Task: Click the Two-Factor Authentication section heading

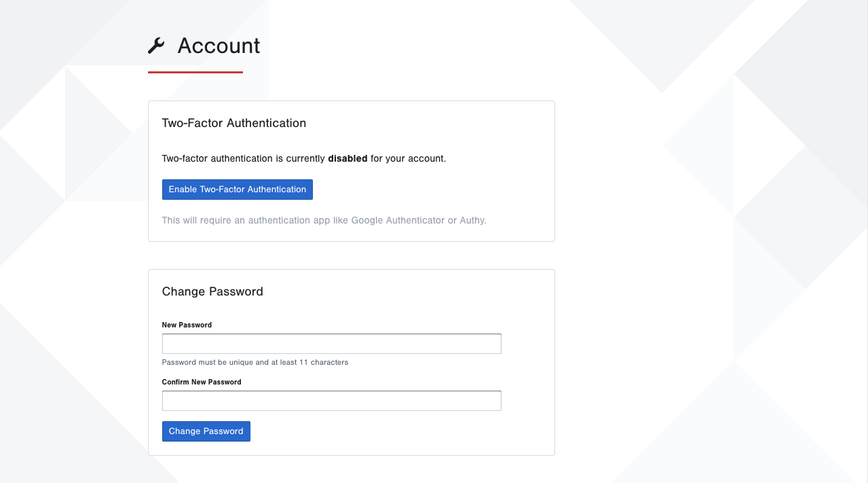Action: (234, 123)
